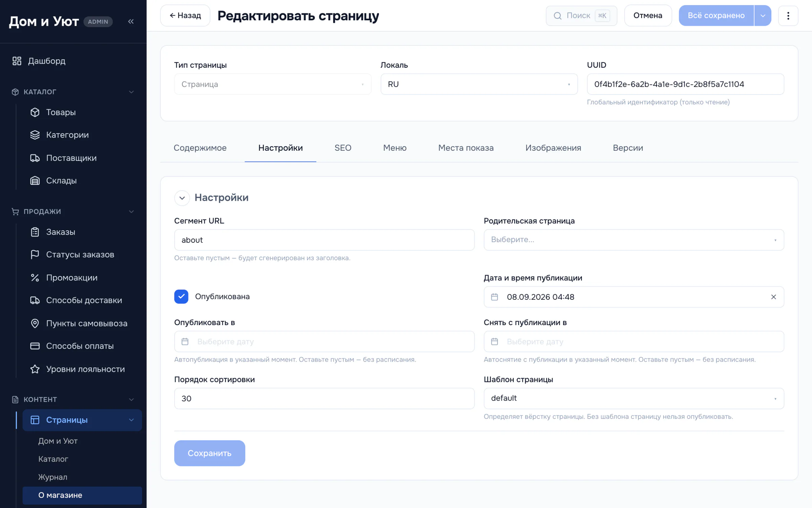Collapse the sidebar with the double-chevron icon
The width and height of the screenshot is (812, 508).
point(131,22)
